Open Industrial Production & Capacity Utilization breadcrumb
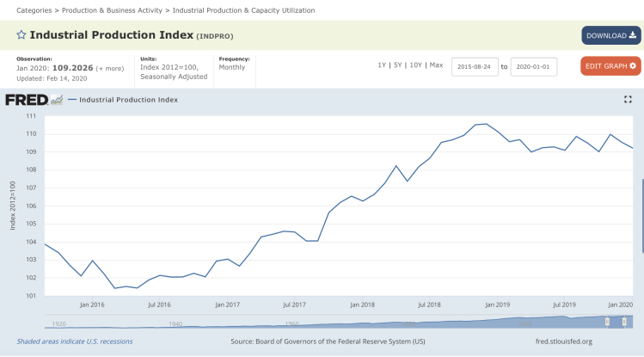The image size is (644, 357). (x=243, y=10)
